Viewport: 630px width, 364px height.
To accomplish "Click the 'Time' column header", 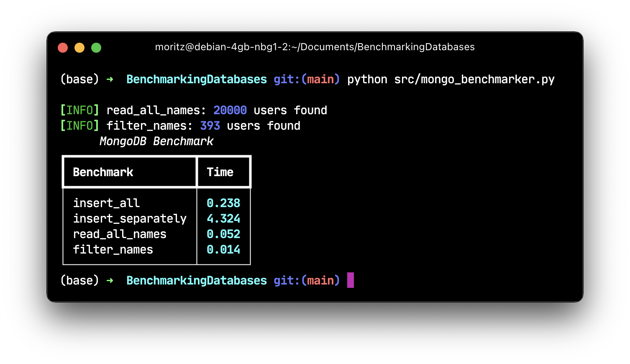I will tap(220, 172).
